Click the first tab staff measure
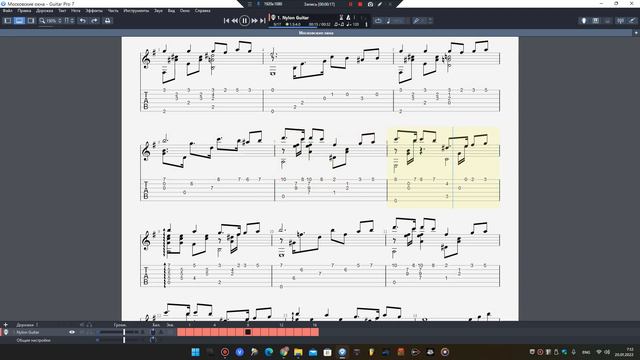This screenshot has height=360, width=640. click(x=202, y=100)
